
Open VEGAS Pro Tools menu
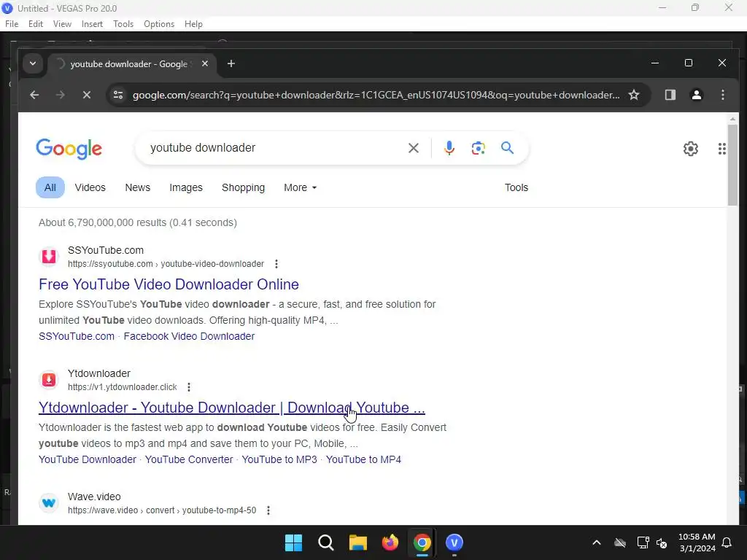(x=123, y=24)
